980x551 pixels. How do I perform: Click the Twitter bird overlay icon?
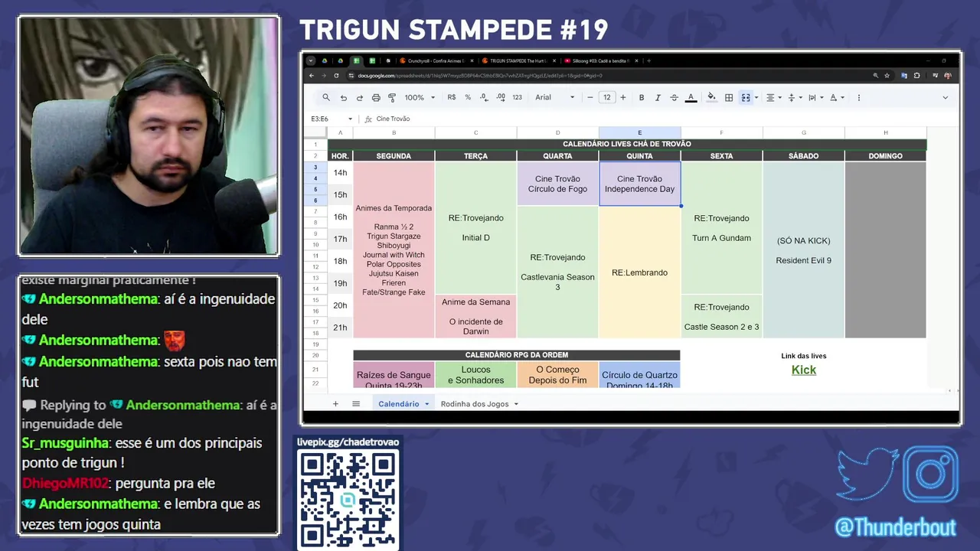[867, 474]
